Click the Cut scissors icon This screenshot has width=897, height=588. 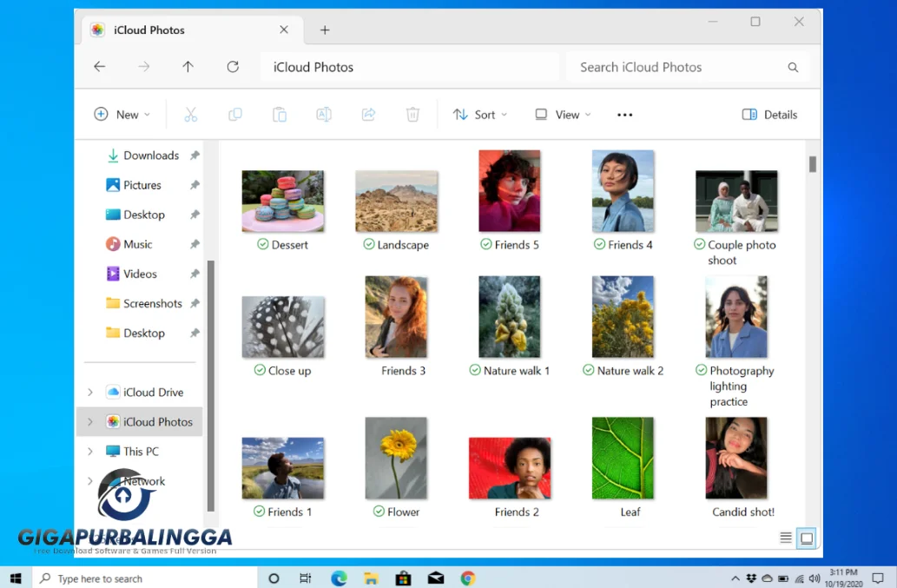[190, 115]
